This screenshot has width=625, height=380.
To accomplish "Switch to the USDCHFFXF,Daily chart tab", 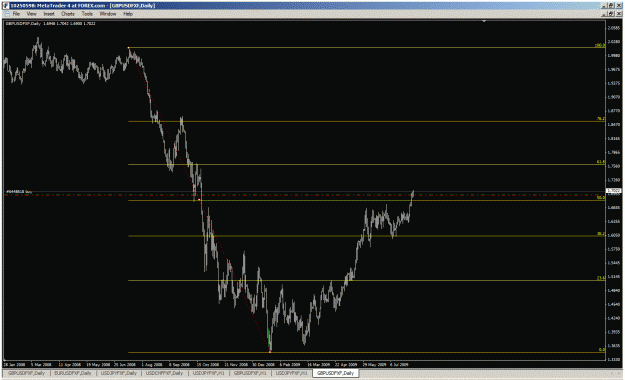I will click(x=164, y=373).
